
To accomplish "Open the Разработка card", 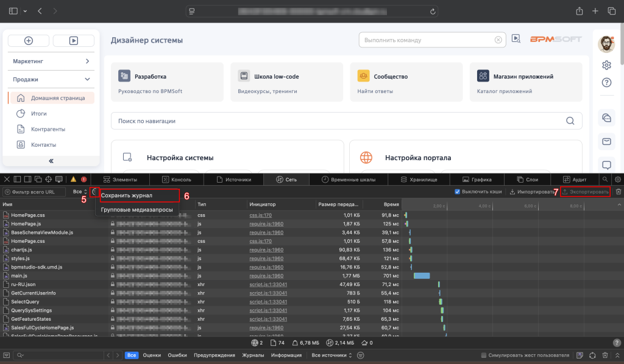I will (167, 82).
